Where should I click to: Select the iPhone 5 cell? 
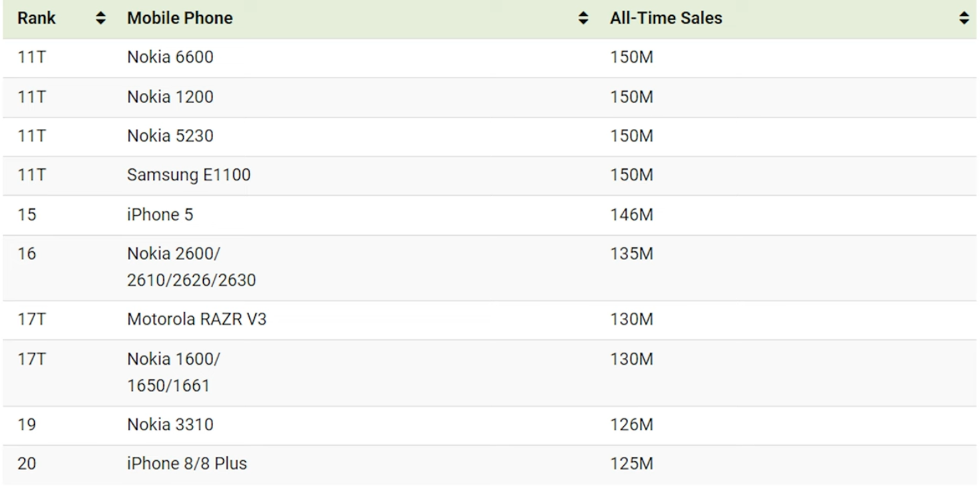160,214
